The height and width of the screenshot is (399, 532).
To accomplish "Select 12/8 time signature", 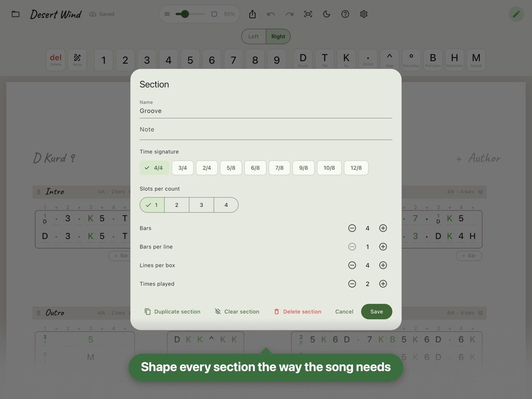I will [356, 168].
